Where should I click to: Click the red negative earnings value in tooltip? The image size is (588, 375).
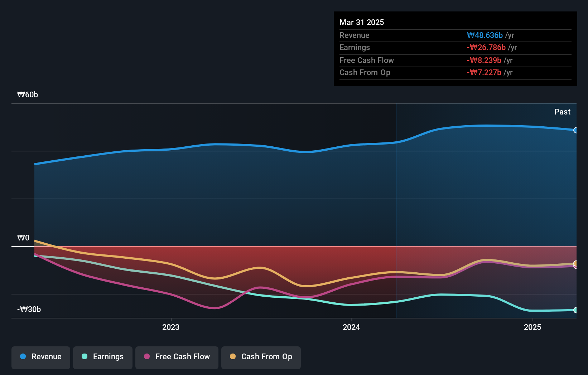pos(486,47)
